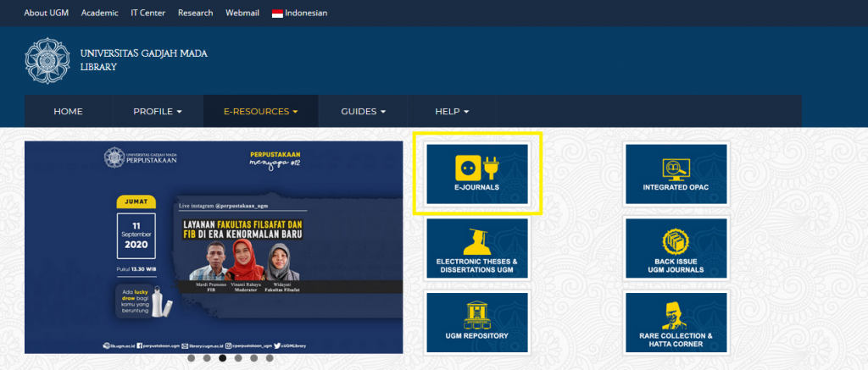Select the second carousel indicator dot
The height and width of the screenshot is (370, 868).
tap(207, 358)
